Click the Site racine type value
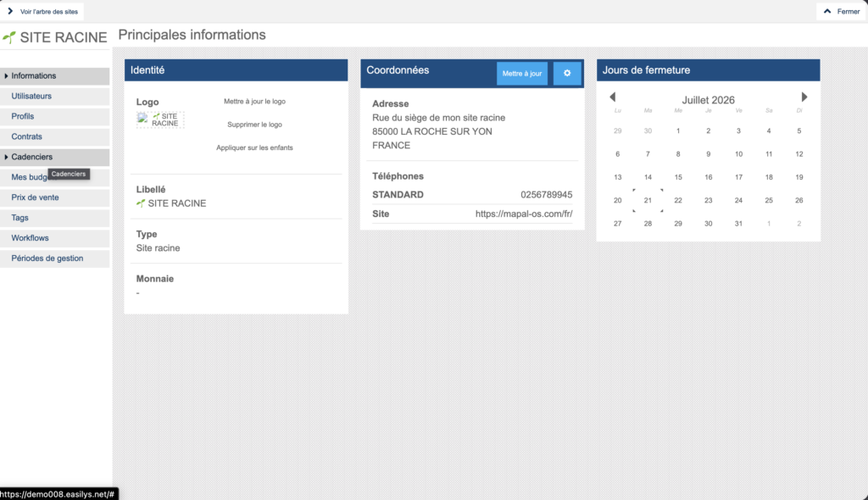The height and width of the screenshot is (500, 868). (x=159, y=248)
